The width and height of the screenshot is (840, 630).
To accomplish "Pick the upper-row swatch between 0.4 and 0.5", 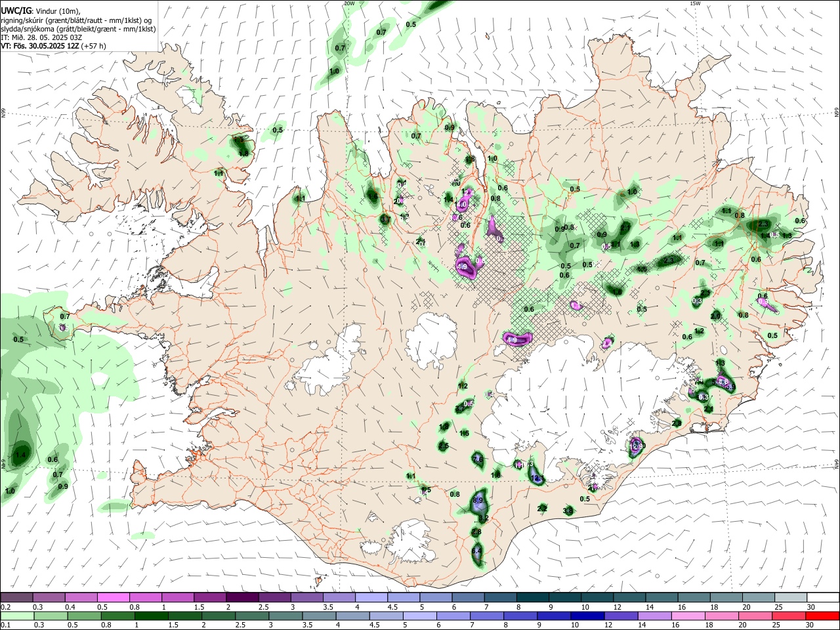I will coord(81,597).
